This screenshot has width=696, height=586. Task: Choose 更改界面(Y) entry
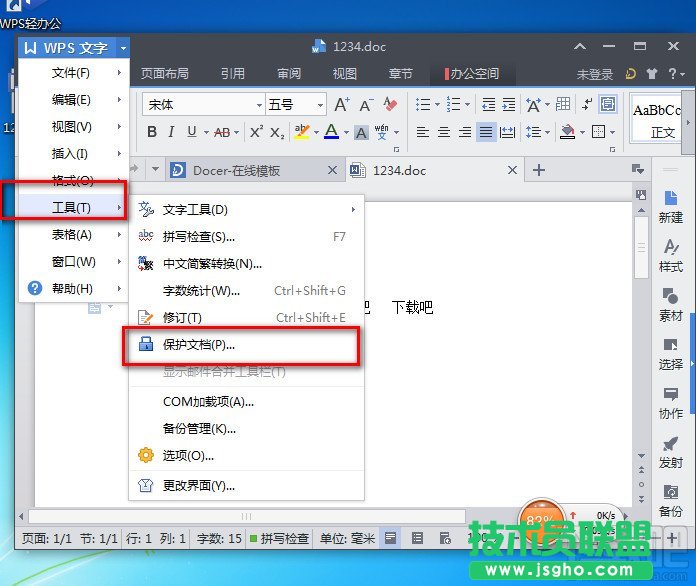click(x=247, y=486)
